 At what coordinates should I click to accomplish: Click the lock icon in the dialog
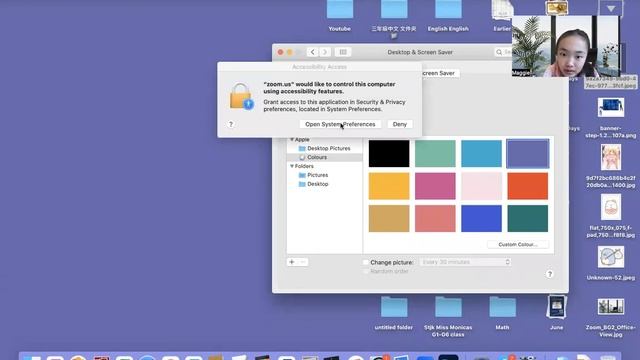[241, 96]
